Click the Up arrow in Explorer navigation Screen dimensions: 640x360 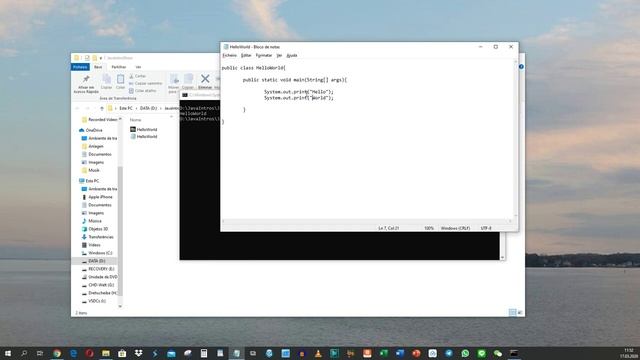coord(102,108)
